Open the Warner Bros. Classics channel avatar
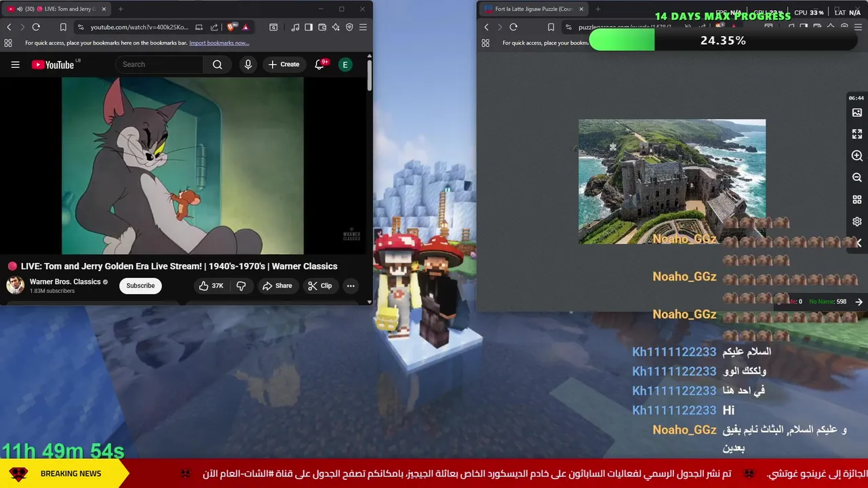868x488 pixels. click(15, 285)
